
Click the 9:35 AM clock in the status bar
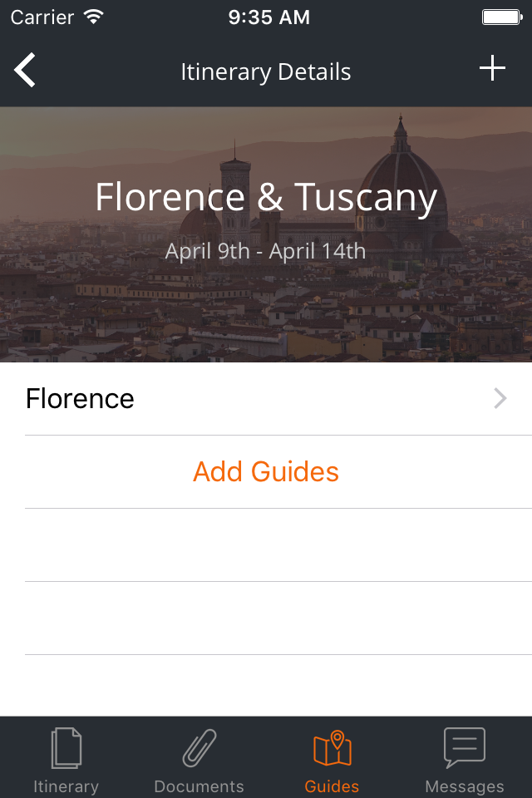[268, 17]
